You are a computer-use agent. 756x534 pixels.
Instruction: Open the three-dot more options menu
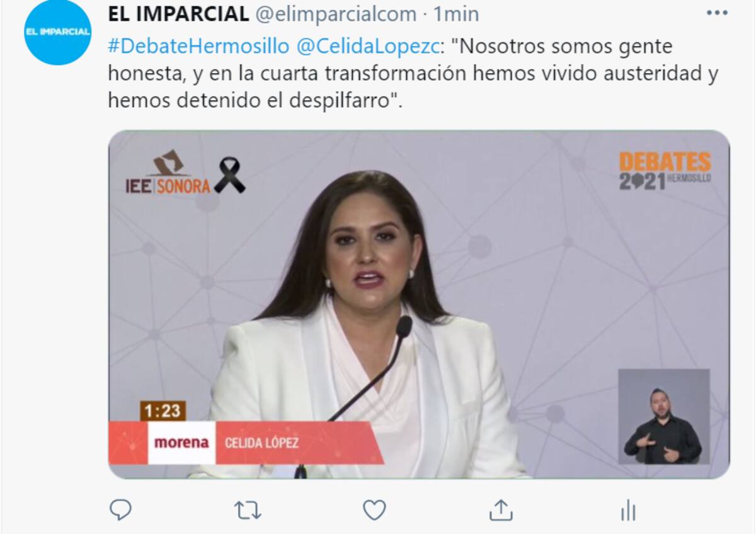click(717, 13)
